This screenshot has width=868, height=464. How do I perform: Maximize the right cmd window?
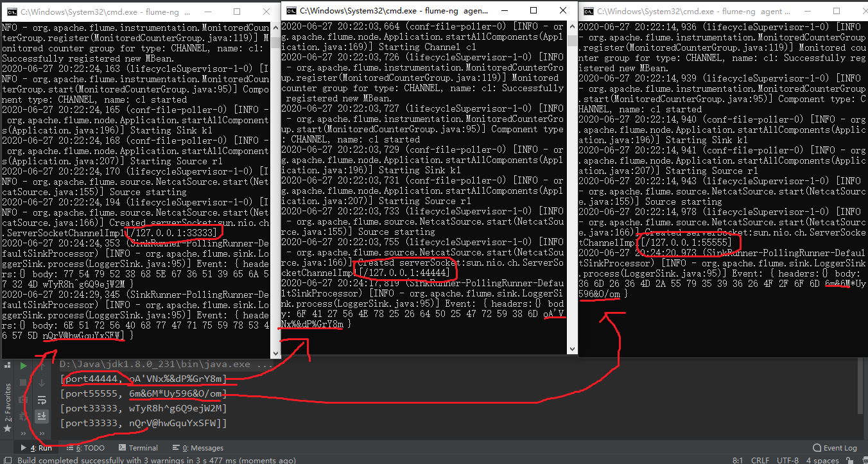(837, 12)
